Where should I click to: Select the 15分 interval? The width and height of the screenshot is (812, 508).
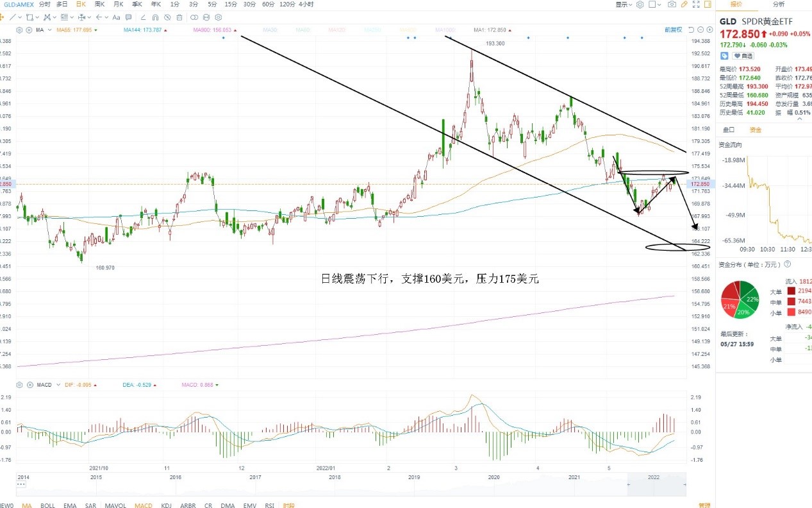pyautogui.click(x=231, y=4)
